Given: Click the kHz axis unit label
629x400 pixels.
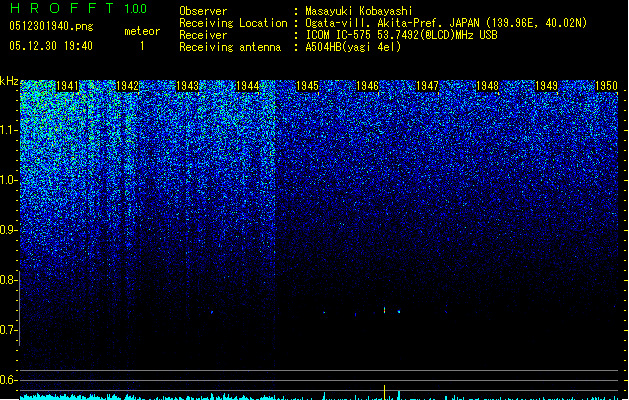Looking at the screenshot, I should [9, 81].
